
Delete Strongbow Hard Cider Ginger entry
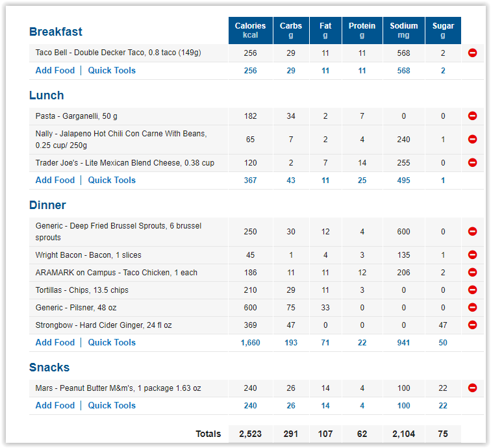tap(472, 325)
